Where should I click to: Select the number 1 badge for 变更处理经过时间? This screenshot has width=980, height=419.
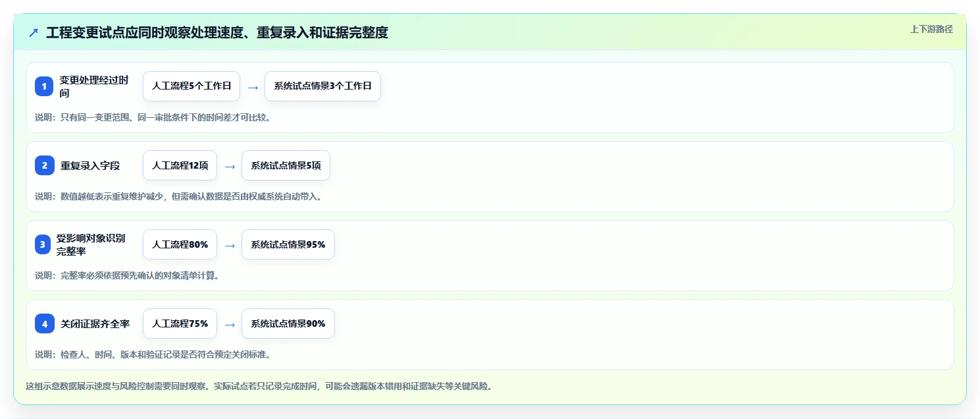[x=44, y=86]
